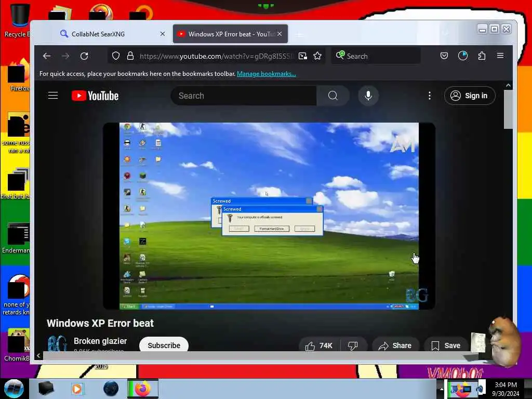
Task: Open tracking protection shield icon
Action: pyautogui.click(x=116, y=56)
